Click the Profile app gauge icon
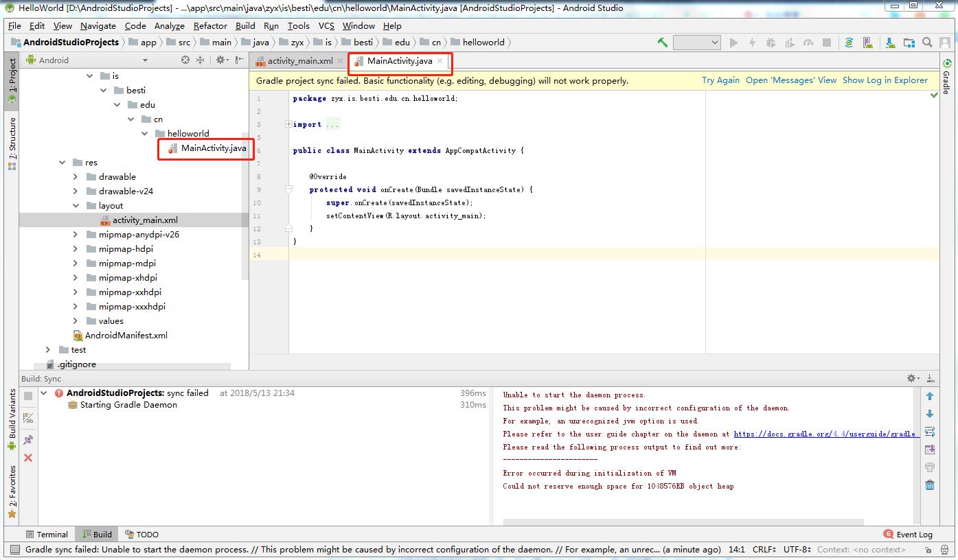The width and height of the screenshot is (958, 560). pyautogui.click(x=808, y=43)
